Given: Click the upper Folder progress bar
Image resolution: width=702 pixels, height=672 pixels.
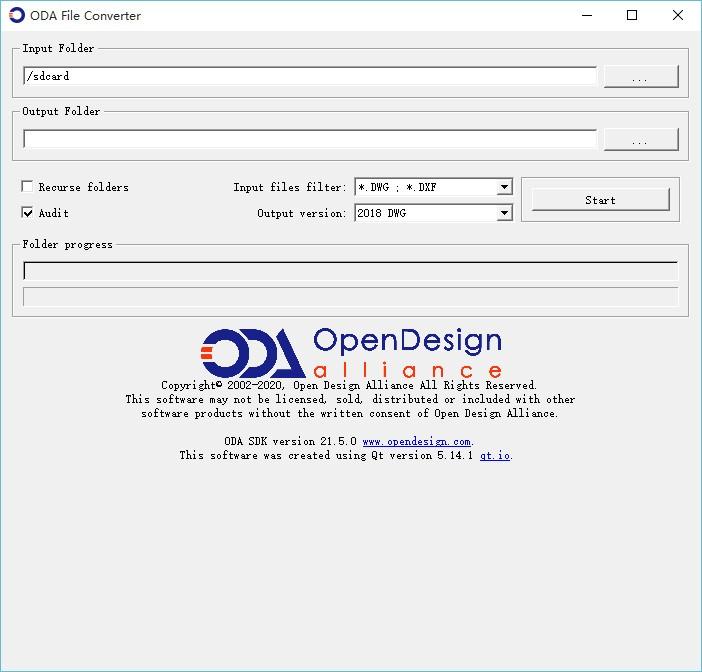Looking at the screenshot, I should tap(351, 270).
